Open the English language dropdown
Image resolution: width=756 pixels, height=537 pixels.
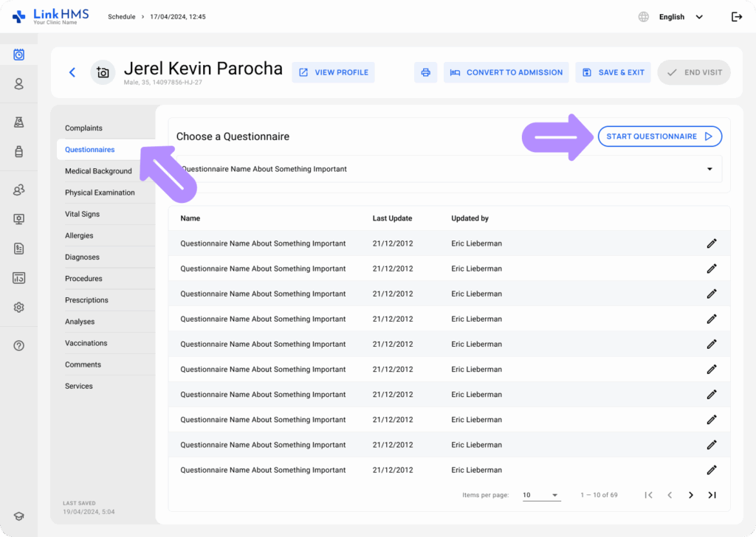pos(680,17)
